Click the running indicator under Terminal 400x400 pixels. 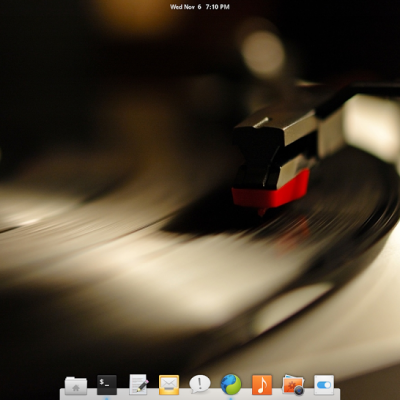click(107, 398)
